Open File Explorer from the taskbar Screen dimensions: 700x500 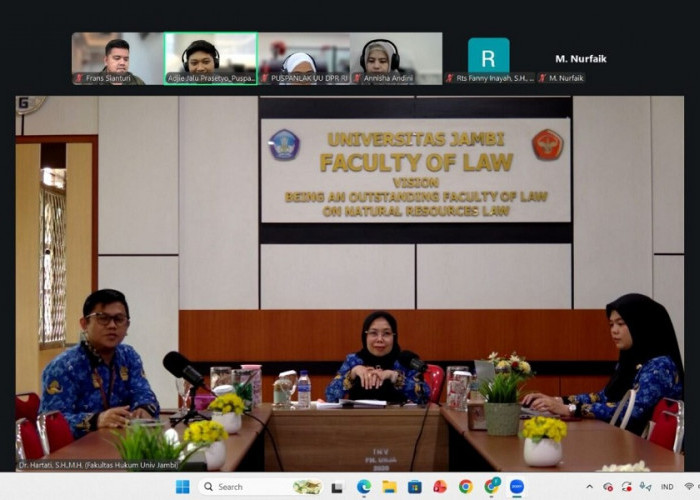pos(389,487)
